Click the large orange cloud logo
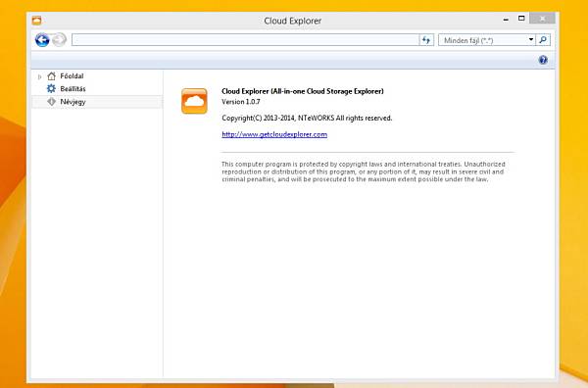This screenshot has height=388, width=588. click(194, 101)
